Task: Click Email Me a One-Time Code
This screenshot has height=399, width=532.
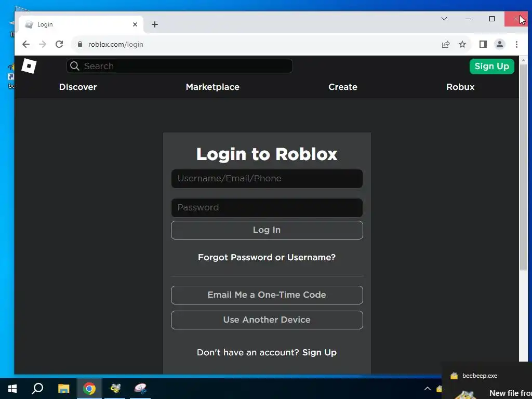Action: pyautogui.click(x=267, y=295)
